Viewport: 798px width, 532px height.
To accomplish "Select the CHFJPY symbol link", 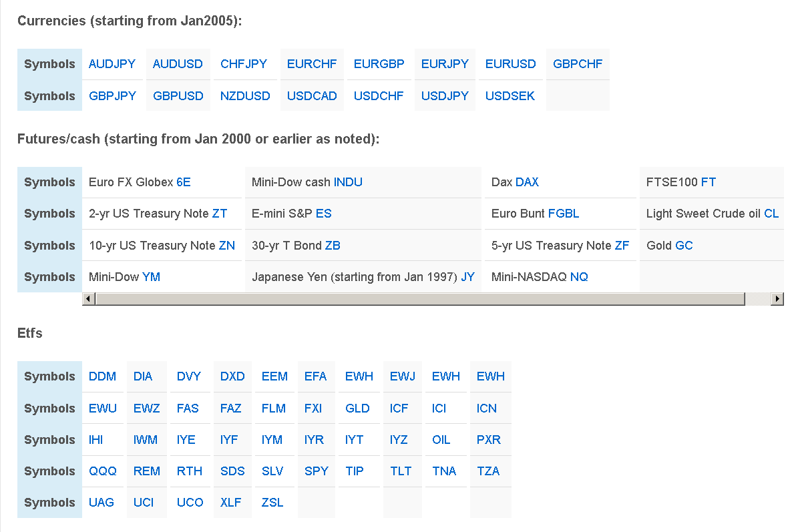I will (243, 64).
